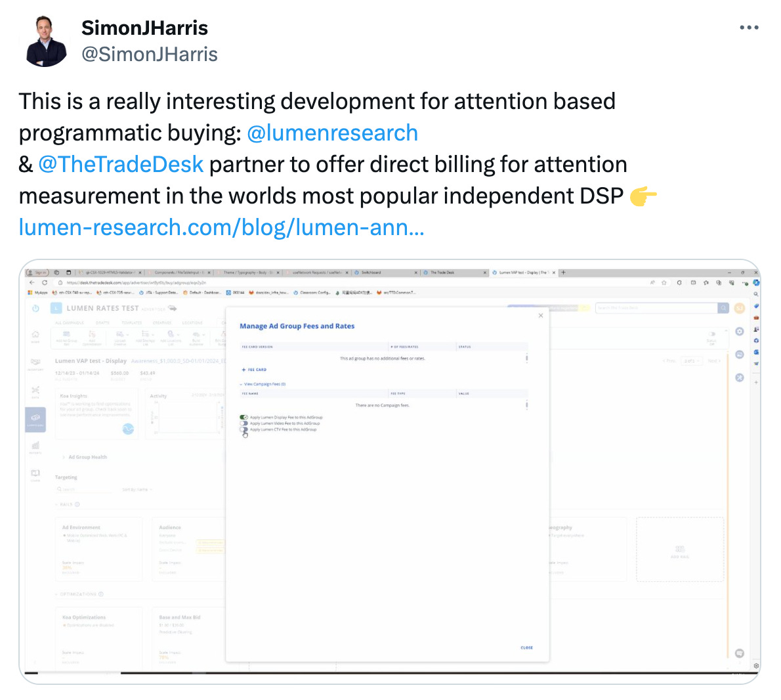Click the Search The Trade Desk field
The height and width of the screenshot is (700, 781).
[x=656, y=309]
